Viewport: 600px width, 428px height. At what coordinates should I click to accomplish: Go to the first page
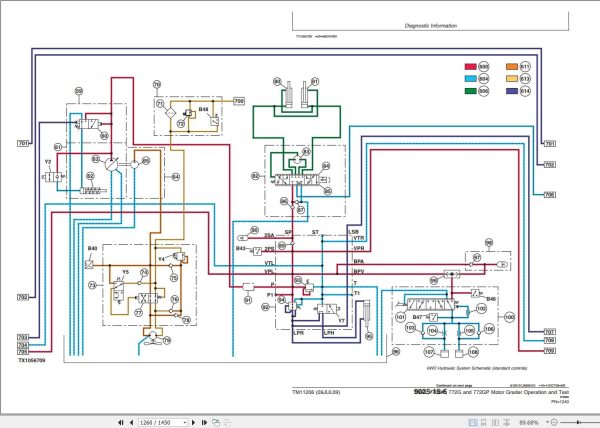121,422
